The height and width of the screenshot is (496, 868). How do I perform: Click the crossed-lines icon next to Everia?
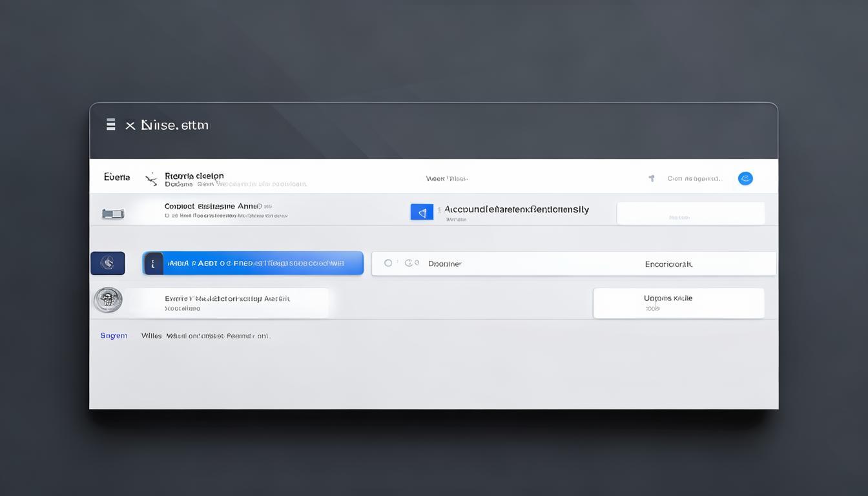[151, 179]
